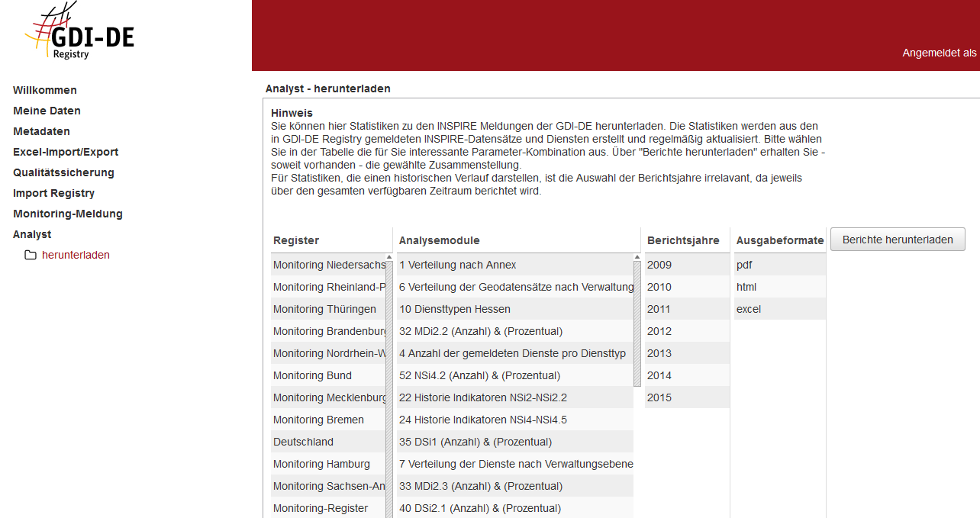This screenshot has width=980, height=518.
Task: Select Berichtsjahr 2010
Action: 687,287
